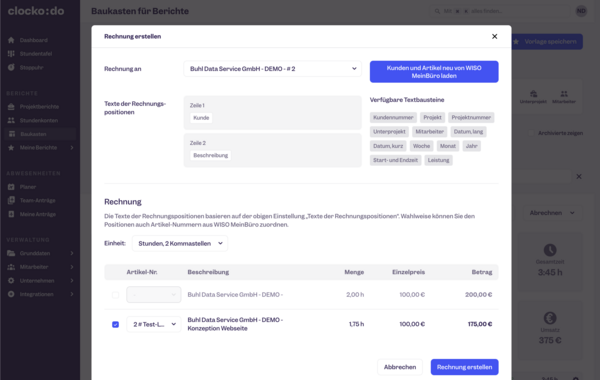The height and width of the screenshot is (380, 600).
Task: Click Vorlage speichern button behind dialog
Action: point(547,42)
